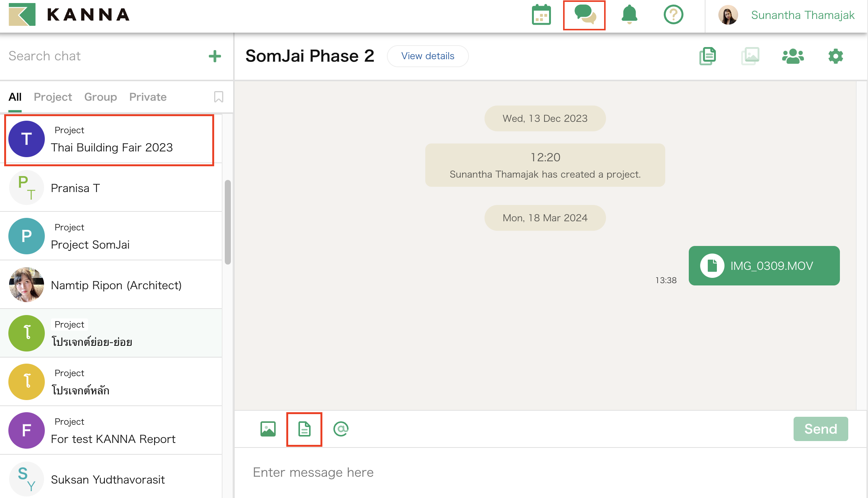Switch to the Private chats tab

148,97
